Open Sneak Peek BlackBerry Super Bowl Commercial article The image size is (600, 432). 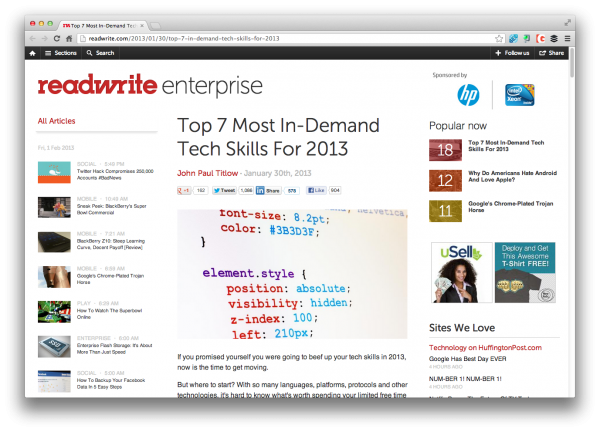111,209
